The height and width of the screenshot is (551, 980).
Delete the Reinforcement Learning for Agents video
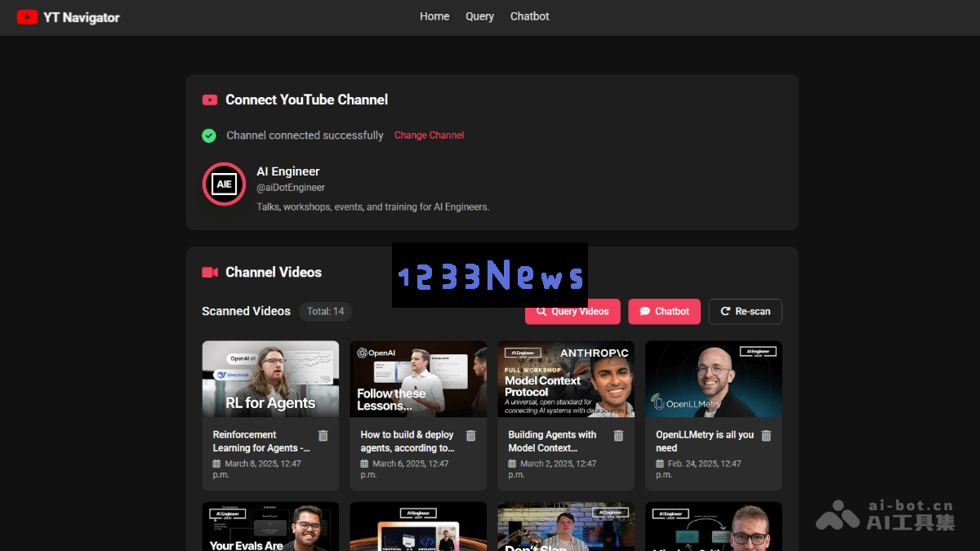pos(323,436)
